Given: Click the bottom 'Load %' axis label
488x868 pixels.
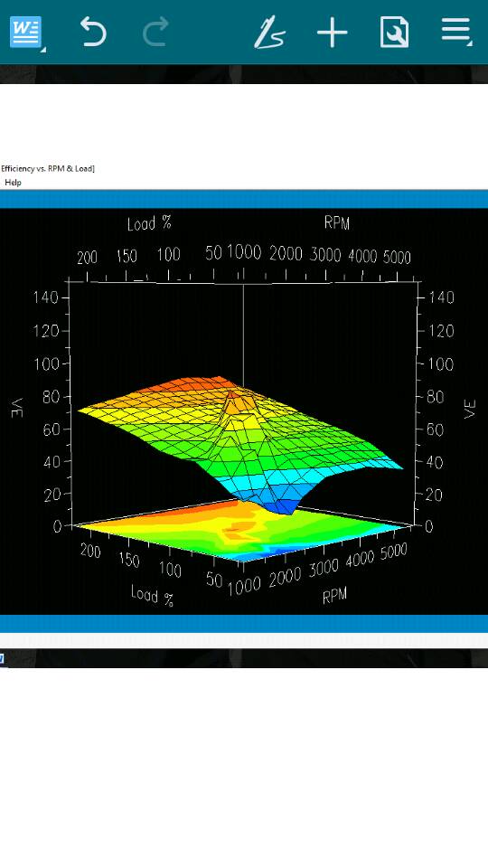Looking at the screenshot, I should coord(152,596).
